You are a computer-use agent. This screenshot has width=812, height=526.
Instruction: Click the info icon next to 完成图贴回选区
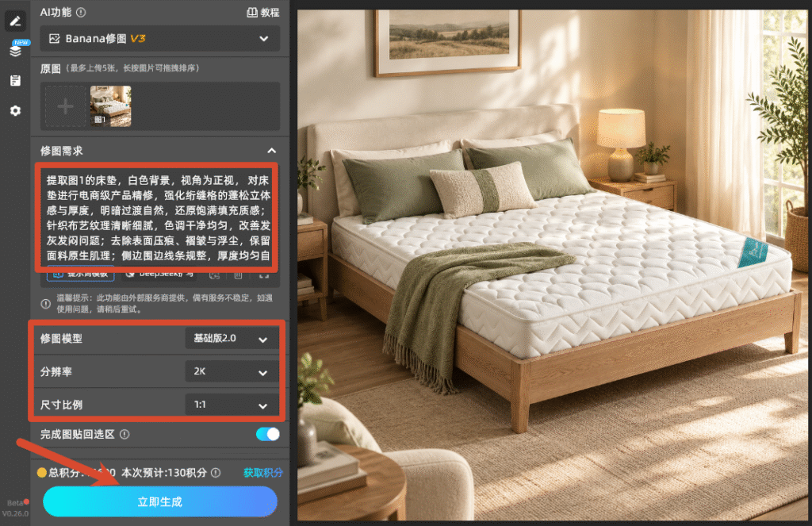[124, 434]
